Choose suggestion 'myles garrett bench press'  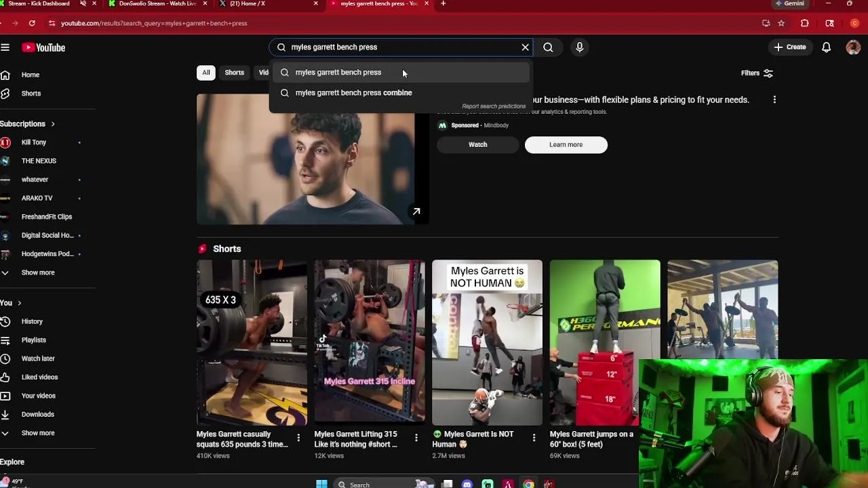pos(399,73)
